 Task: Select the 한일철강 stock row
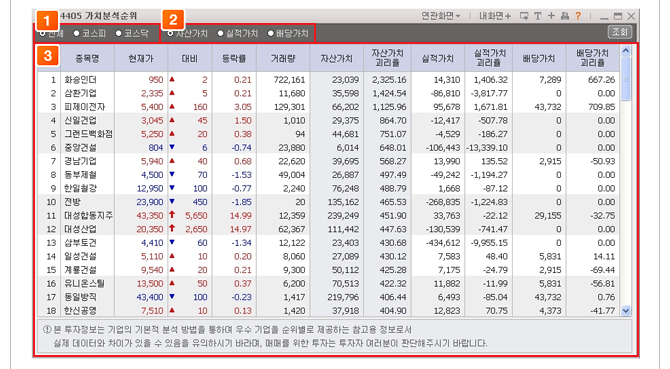click(x=328, y=188)
